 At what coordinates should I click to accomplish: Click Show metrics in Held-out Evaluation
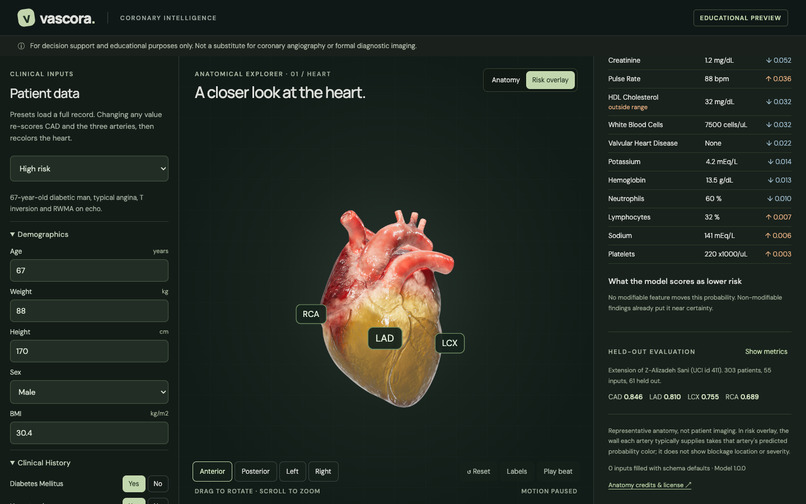pos(766,351)
